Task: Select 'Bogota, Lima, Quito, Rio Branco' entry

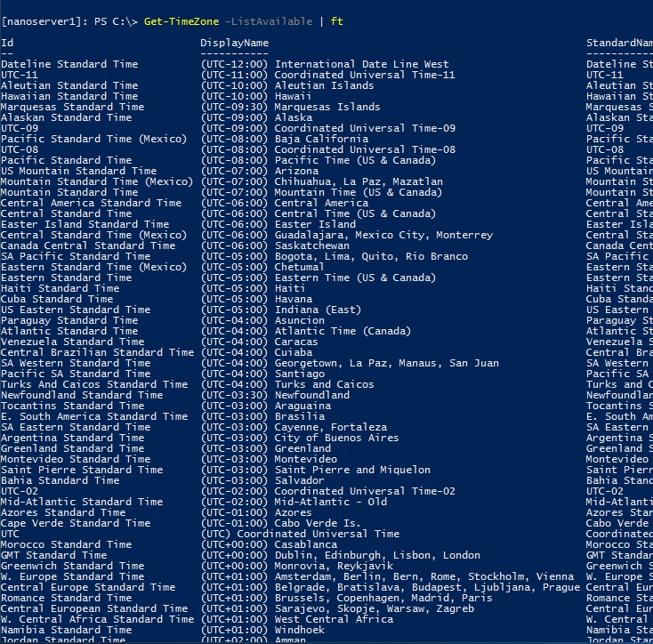Action: point(371,256)
